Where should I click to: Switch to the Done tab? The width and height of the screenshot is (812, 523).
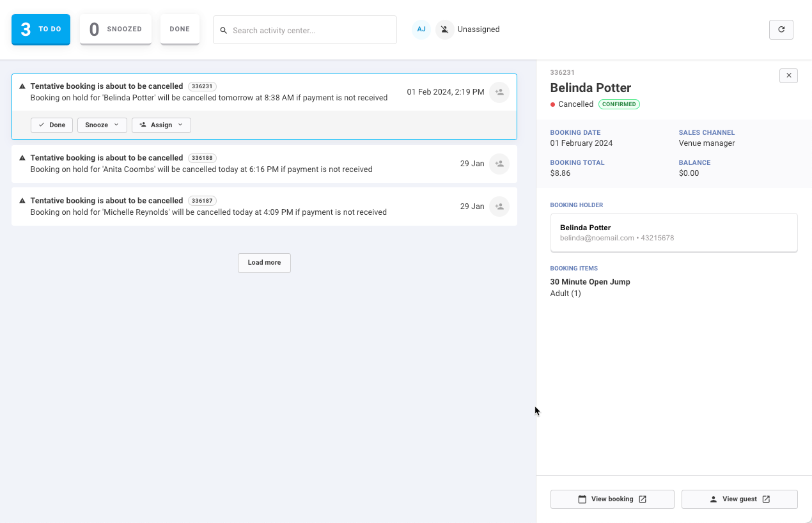[x=180, y=29]
